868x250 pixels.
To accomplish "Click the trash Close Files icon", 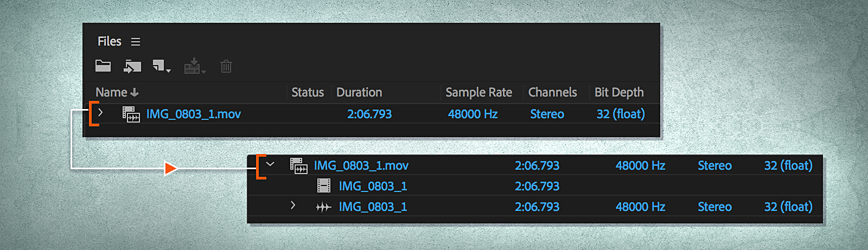I will tap(226, 66).
